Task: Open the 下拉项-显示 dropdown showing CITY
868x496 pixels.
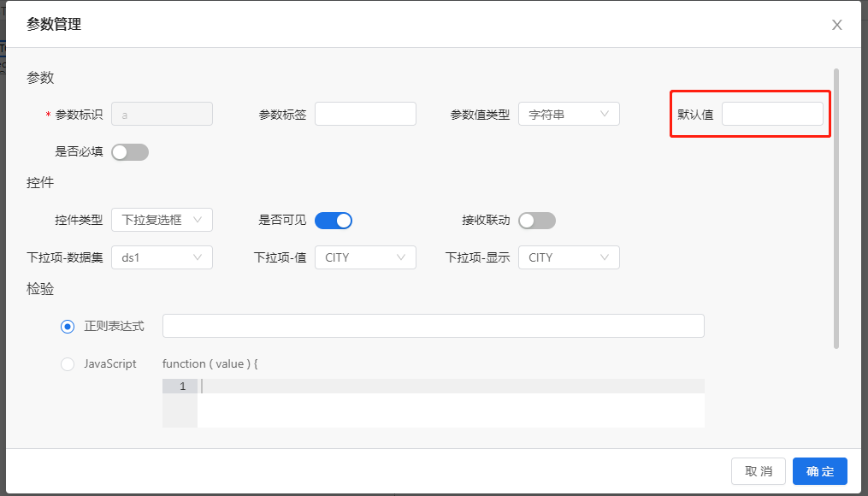Action: [569, 257]
